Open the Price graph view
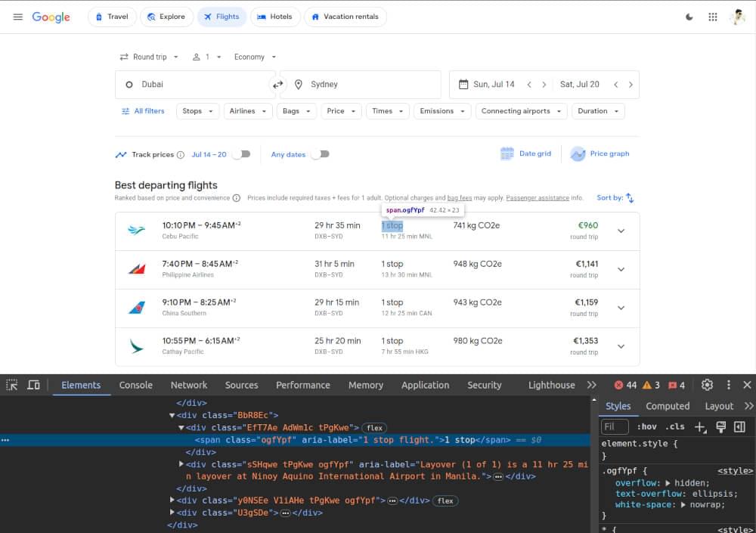 click(x=600, y=153)
